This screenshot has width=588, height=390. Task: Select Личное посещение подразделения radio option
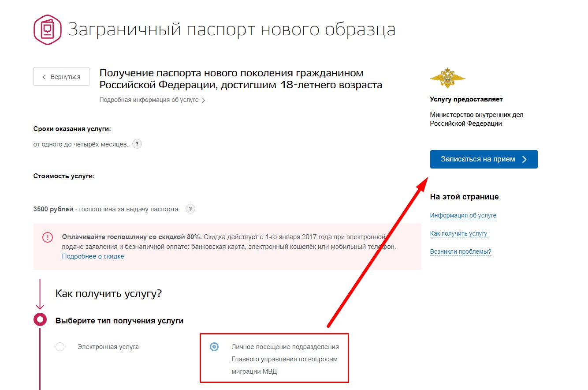(214, 347)
